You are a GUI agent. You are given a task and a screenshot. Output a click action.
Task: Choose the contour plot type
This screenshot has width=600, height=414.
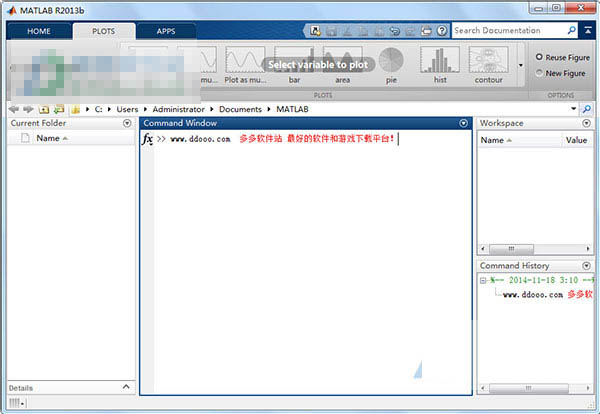(x=489, y=65)
